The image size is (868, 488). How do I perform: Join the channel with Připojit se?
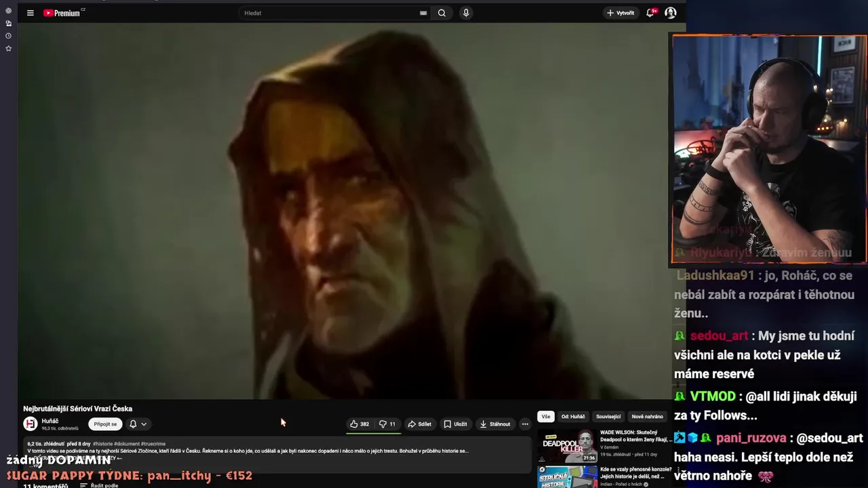tap(105, 424)
